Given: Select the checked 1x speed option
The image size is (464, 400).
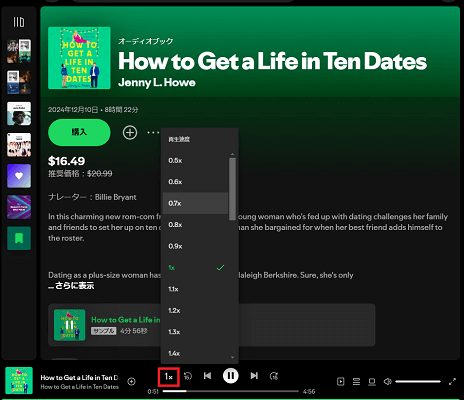Looking at the screenshot, I should coord(195,267).
